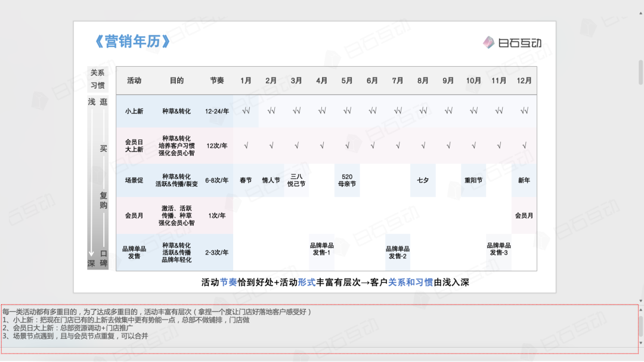Click the 白石互动 logo on the slide
The height and width of the screenshot is (362, 644).
[x=512, y=42]
